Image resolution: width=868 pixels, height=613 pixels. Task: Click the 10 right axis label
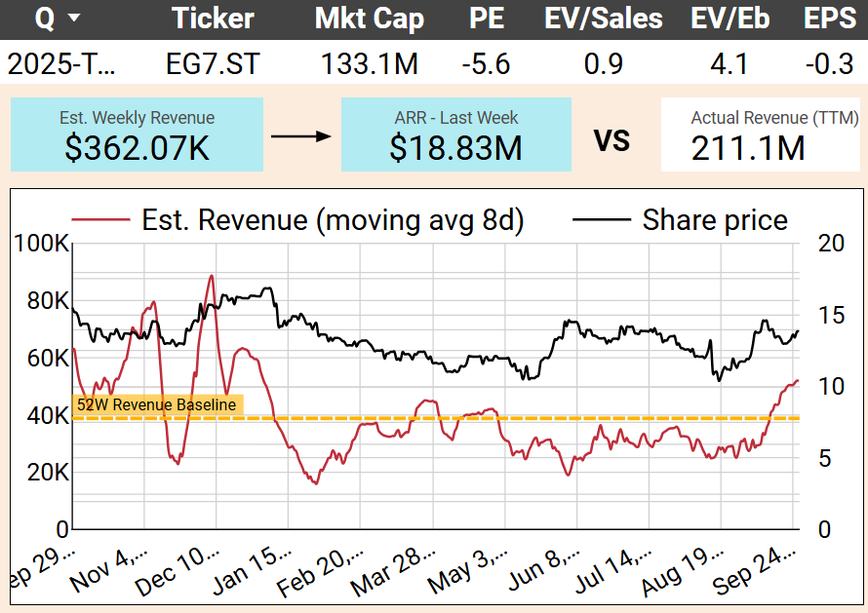832,387
